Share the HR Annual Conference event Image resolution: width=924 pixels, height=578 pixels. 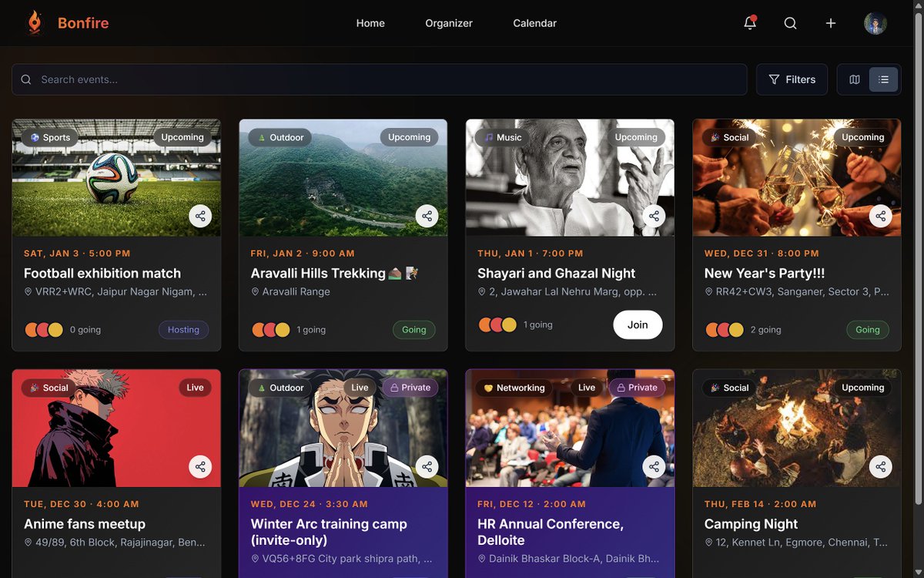654,466
